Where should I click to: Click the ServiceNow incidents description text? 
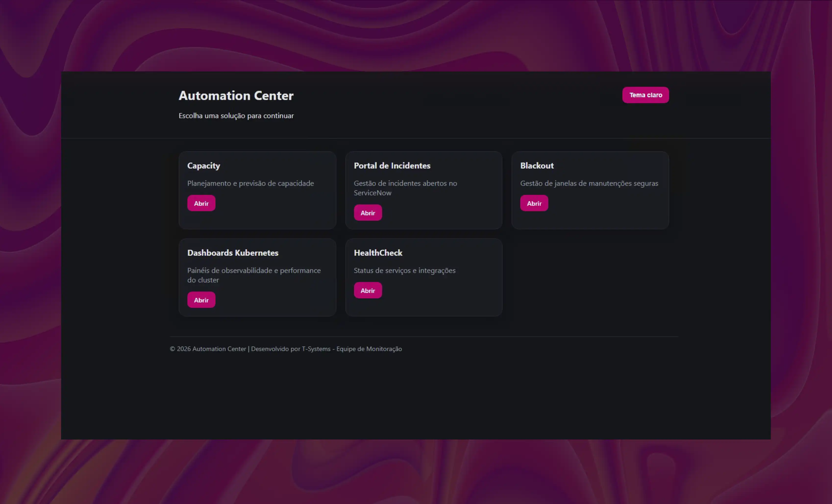(x=405, y=188)
